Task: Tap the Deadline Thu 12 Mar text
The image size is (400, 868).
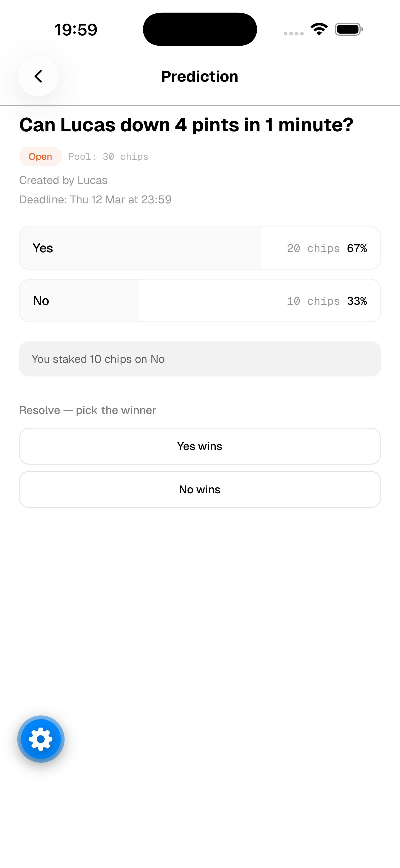Action: [x=95, y=199]
